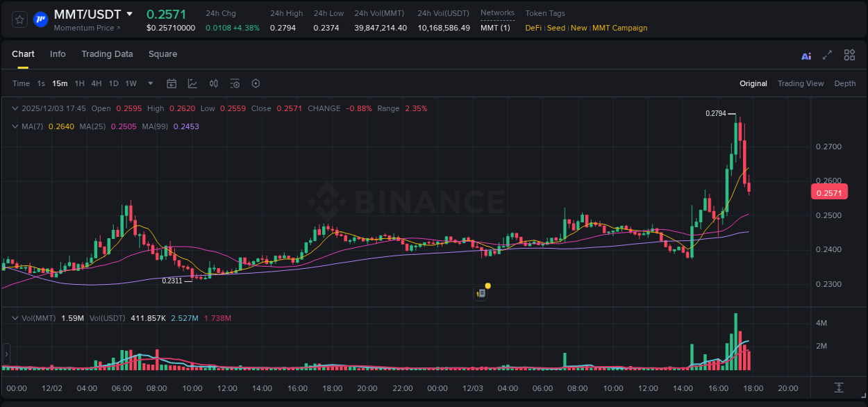Screen dimensions: 868x407
Task: Collapse the MA indicators row chevron
Action: pos(15,126)
